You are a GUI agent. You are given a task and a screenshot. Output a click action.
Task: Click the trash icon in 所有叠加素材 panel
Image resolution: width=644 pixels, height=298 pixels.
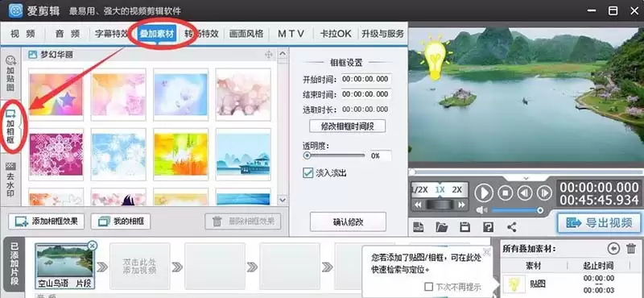coord(631,249)
